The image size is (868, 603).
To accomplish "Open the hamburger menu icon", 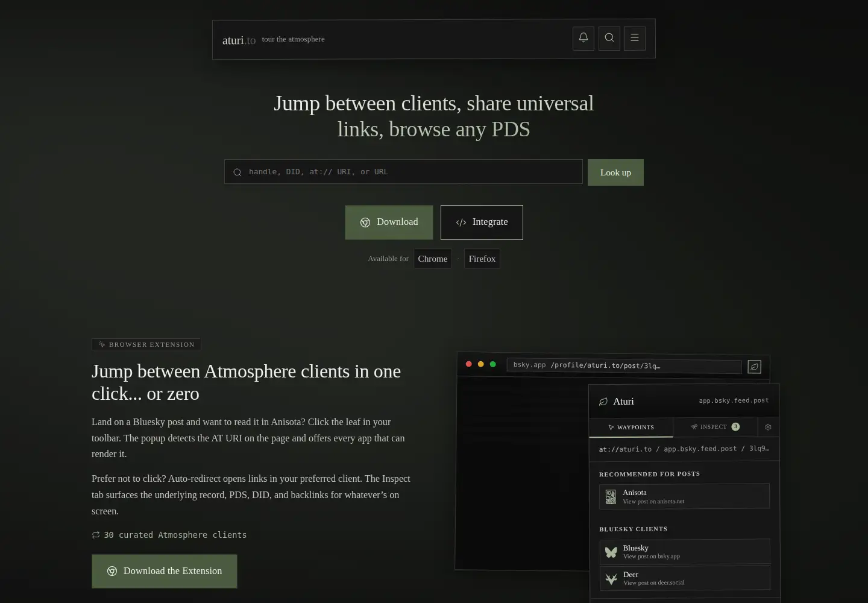I will [635, 38].
